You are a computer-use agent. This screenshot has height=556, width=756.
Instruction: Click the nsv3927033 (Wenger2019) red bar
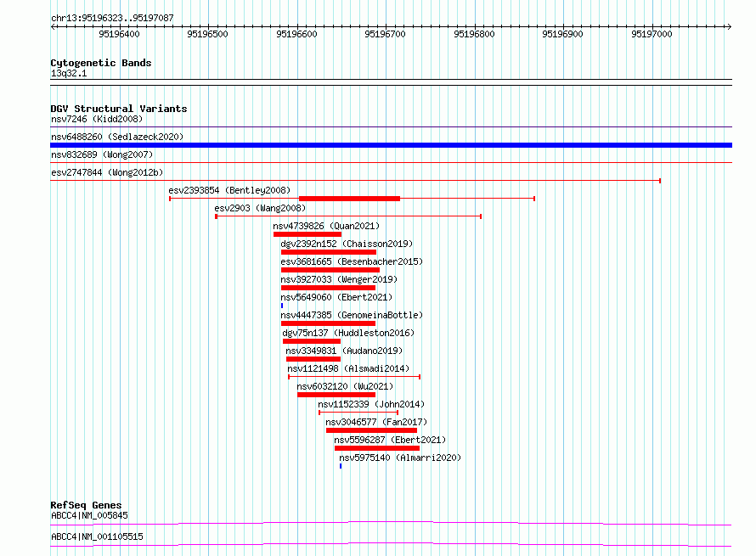[x=329, y=288]
